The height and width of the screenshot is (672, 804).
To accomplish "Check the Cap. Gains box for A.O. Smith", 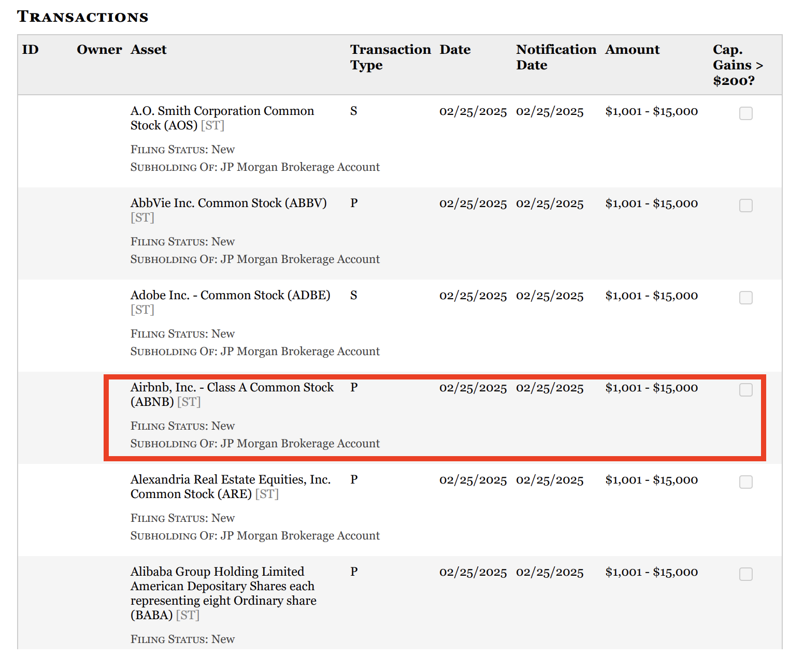I will point(745,113).
